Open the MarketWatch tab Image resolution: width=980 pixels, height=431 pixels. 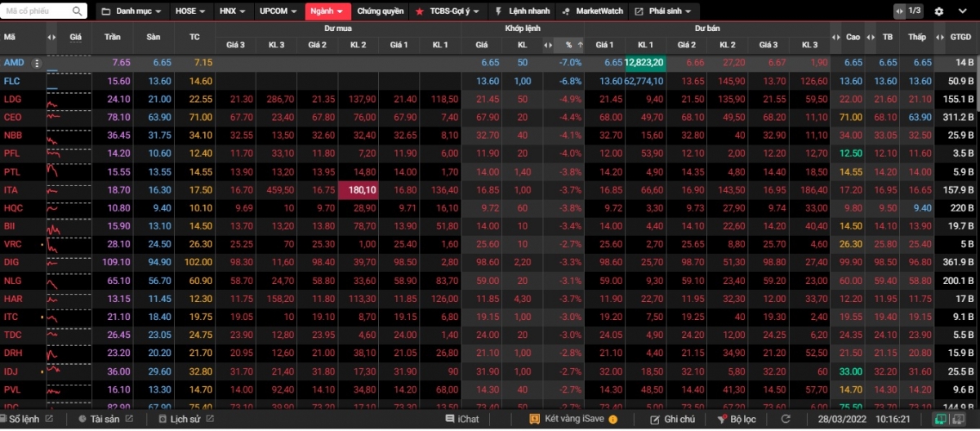[x=593, y=11]
